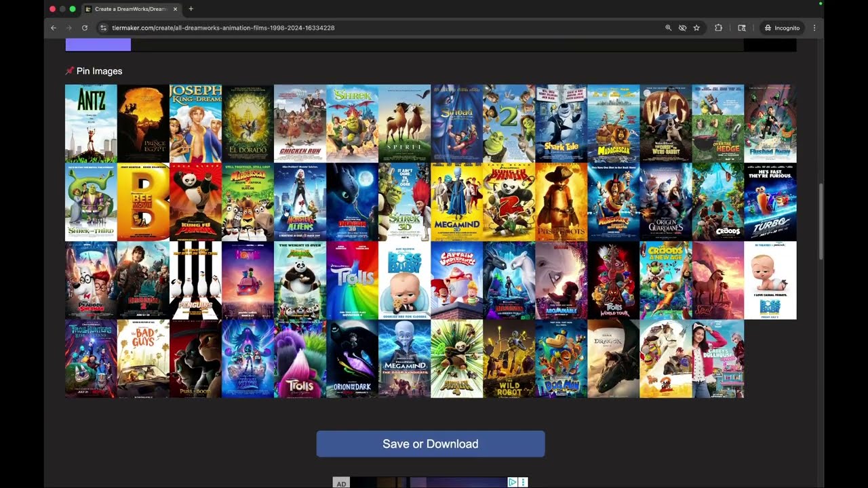Image resolution: width=868 pixels, height=488 pixels.
Task: Select the Flushed Away poster
Action: [x=770, y=123]
